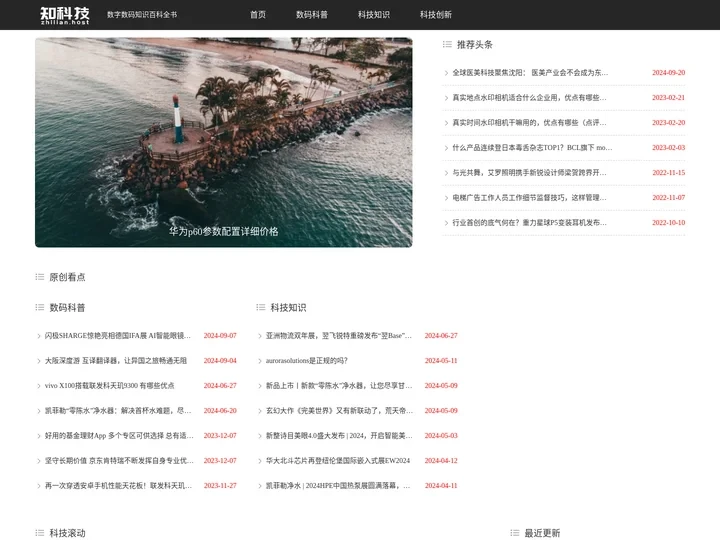Image resolution: width=720 pixels, height=540 pixels.
Task: Click chevron before 真实地点水印相机 headline
Action: (446, 98)
